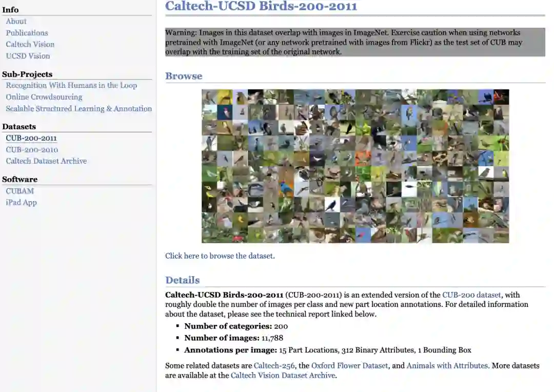Visit the UCSD Vision link
This screenshot has width=554, height=392.
pyautogui.click(x=28, y=56)
